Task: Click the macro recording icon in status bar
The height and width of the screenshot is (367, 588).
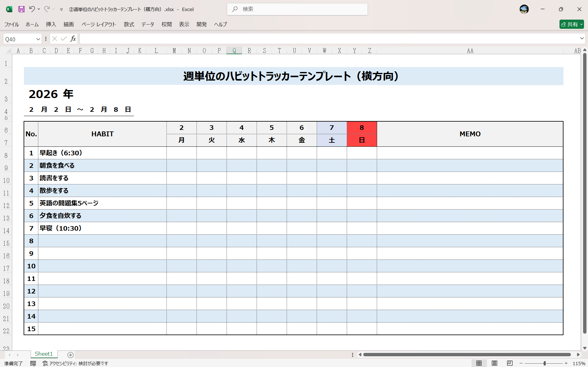Action: pyautogui.click(x=33, y=364)
